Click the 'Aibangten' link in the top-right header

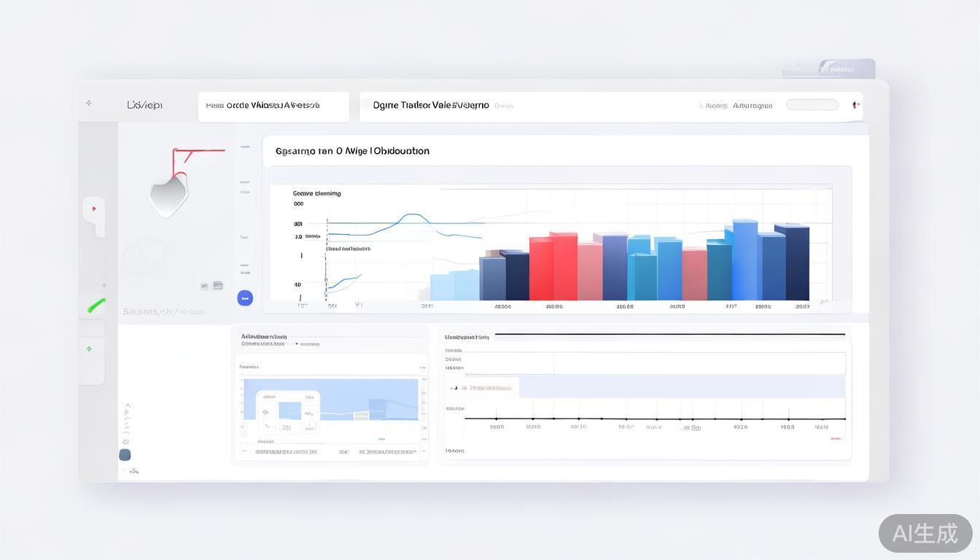tap(752, 106)
